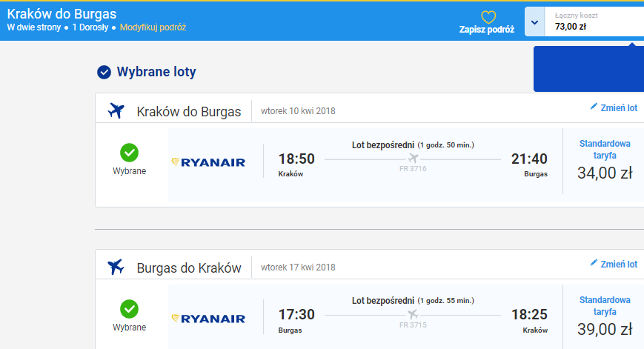Open Modyfikuj podróż link
Screen dimensions: 644x349
pyautogui.click(x=153, y=27)
